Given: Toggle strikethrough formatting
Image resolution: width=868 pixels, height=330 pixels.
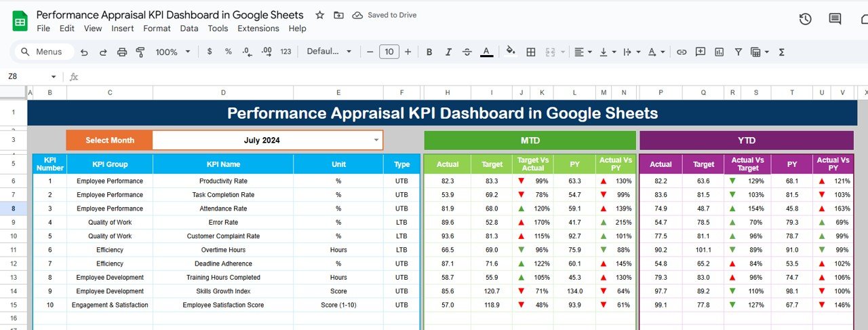Looking at the screenshot, I should pyautogui.click(x=467, y=52).
